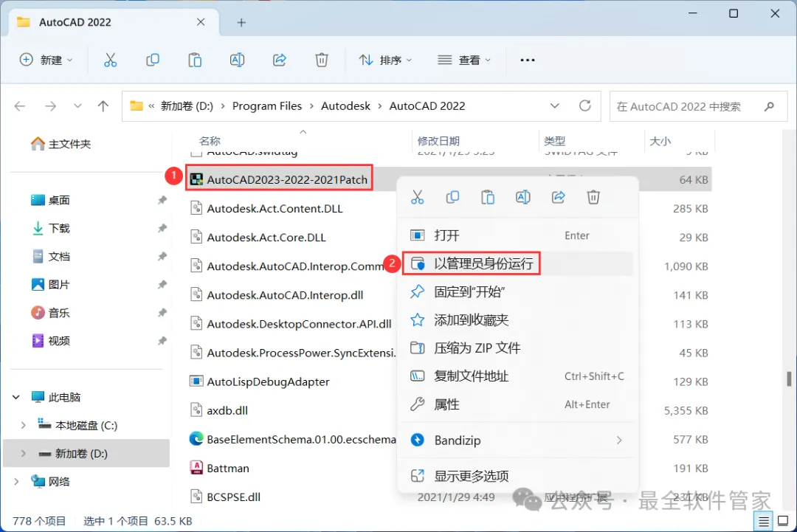Select file axdb.dll

227,410
